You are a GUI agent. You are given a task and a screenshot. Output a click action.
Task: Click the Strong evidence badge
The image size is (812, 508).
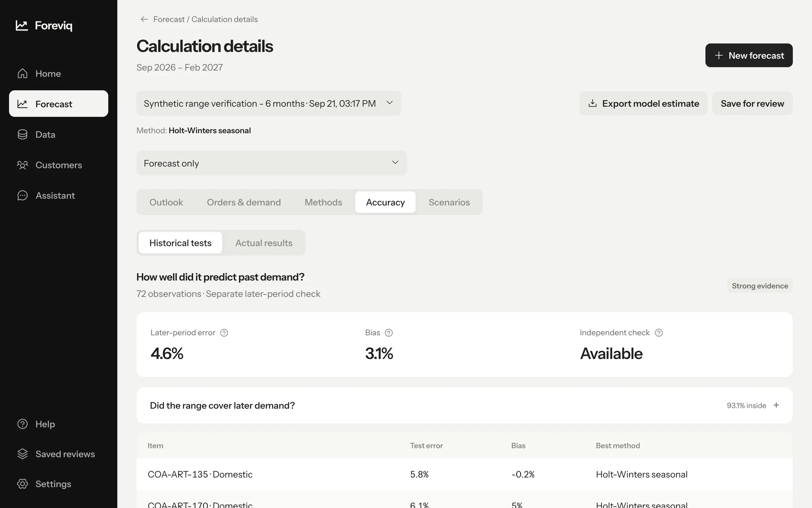760,286
